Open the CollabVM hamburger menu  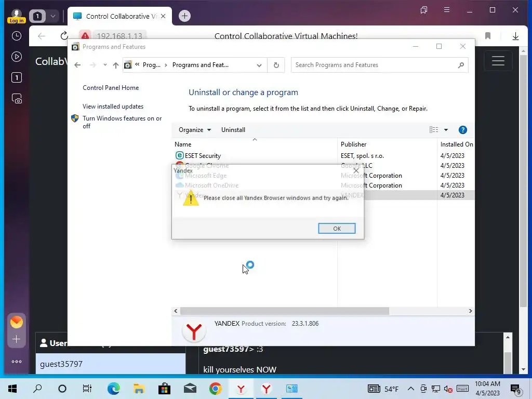[x=498, y=61]
